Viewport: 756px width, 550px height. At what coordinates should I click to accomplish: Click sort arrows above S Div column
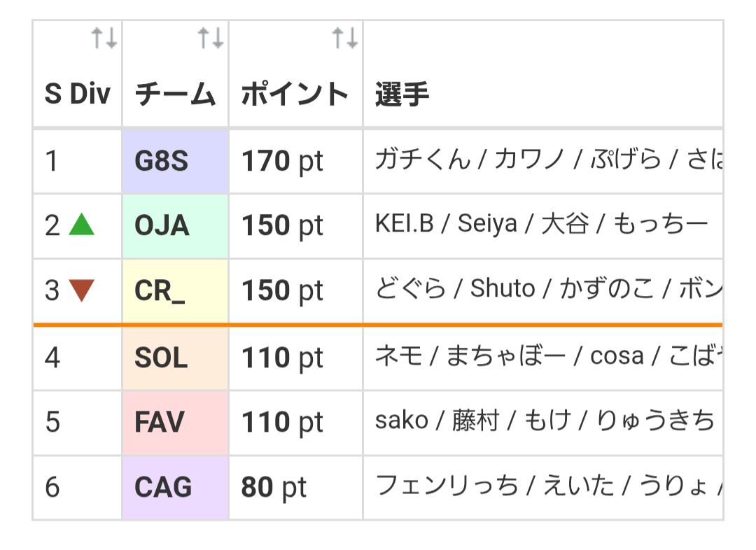point(104,38)
